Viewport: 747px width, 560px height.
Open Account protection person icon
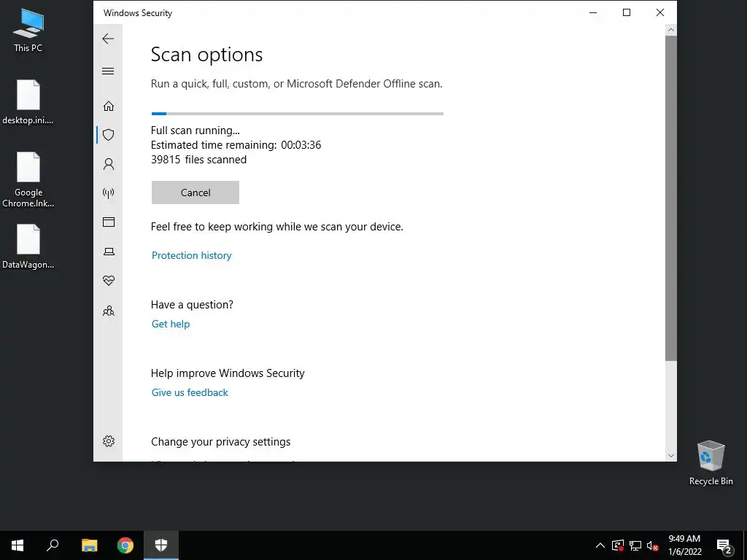click(109, 164)
